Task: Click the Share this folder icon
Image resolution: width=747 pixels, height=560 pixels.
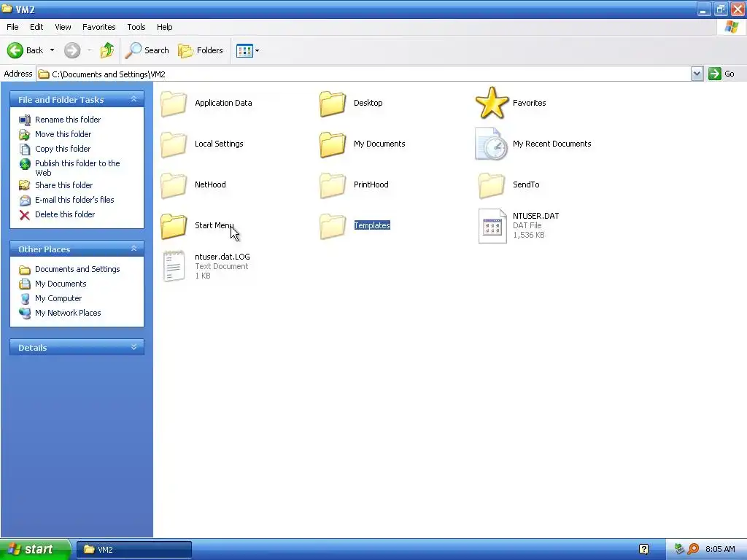Action: [25, 185]
